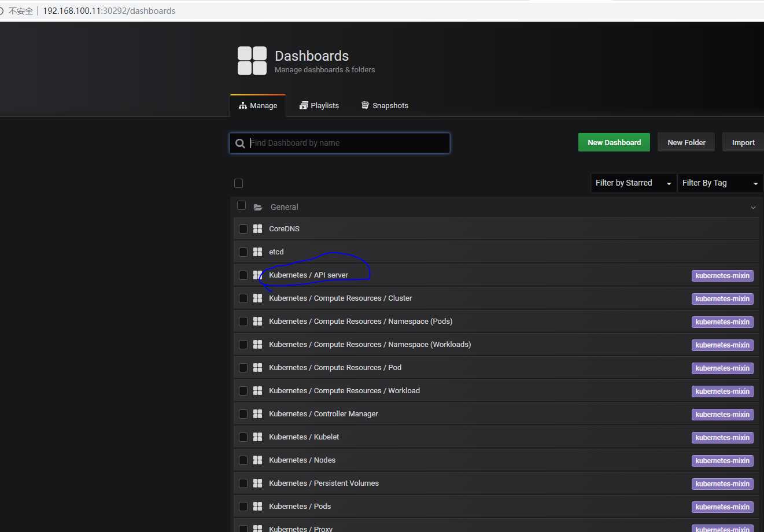Check the Kubernetes / Controller Manager checkbox

click(243, 414)
